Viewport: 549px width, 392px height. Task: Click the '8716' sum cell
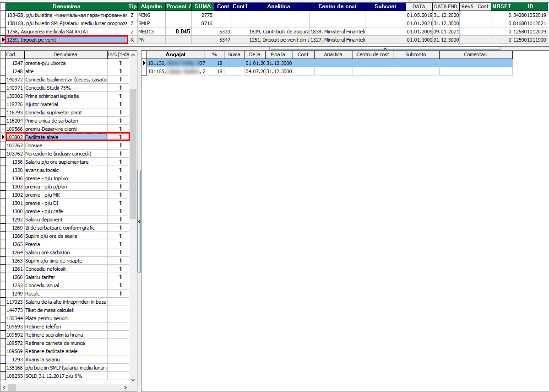click(203, 23)
